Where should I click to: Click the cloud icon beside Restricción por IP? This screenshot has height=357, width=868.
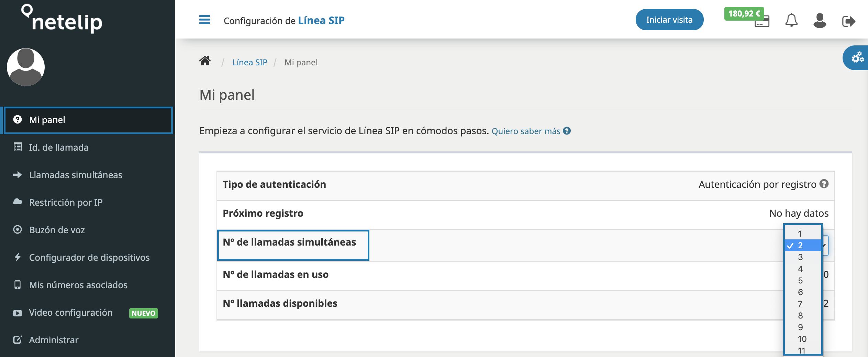point(17,202)
